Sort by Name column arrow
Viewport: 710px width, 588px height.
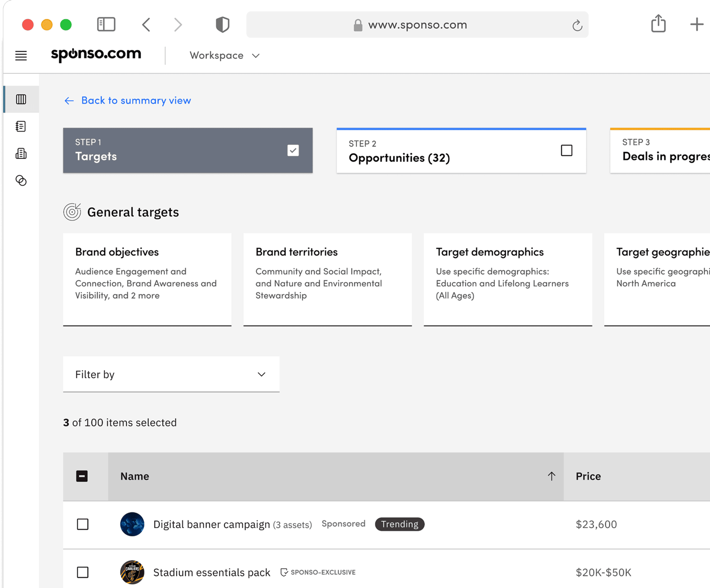[x=551, y=476]
